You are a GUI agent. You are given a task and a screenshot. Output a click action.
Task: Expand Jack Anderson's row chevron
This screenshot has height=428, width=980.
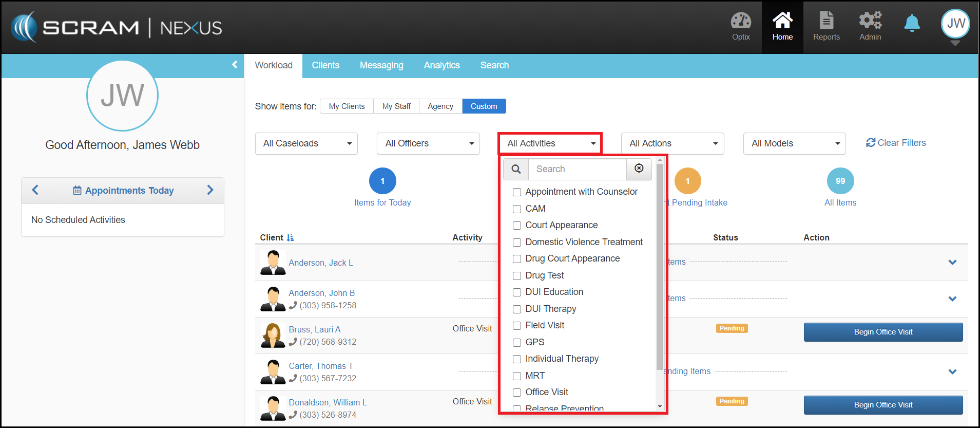click(x=952, y=263)
